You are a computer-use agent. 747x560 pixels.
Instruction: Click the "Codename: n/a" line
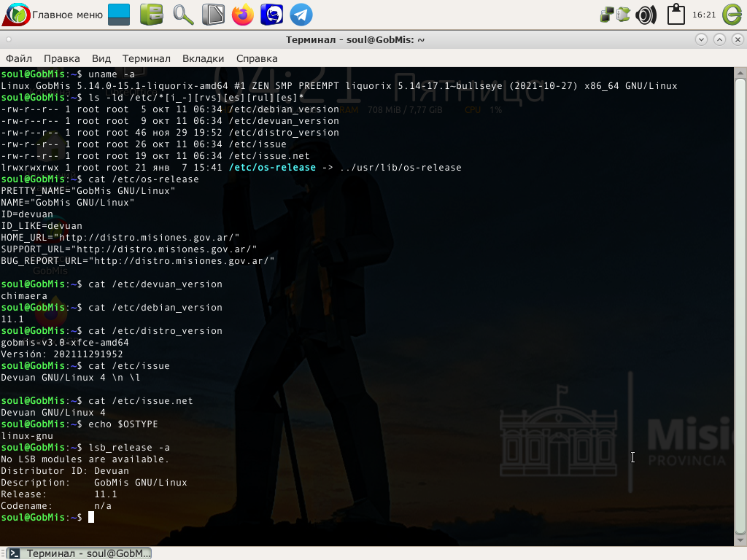56,506
